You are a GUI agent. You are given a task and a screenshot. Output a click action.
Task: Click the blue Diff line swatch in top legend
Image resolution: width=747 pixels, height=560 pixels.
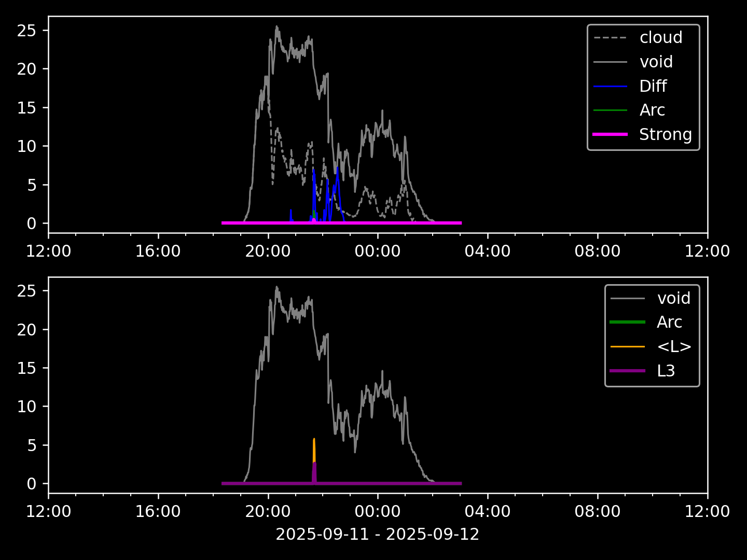click(610, 86)
